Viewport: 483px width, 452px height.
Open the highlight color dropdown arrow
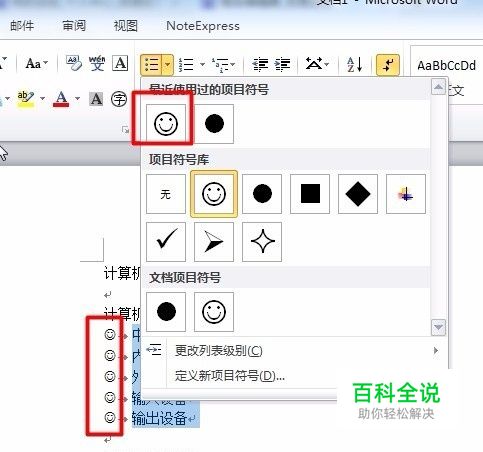42,98
